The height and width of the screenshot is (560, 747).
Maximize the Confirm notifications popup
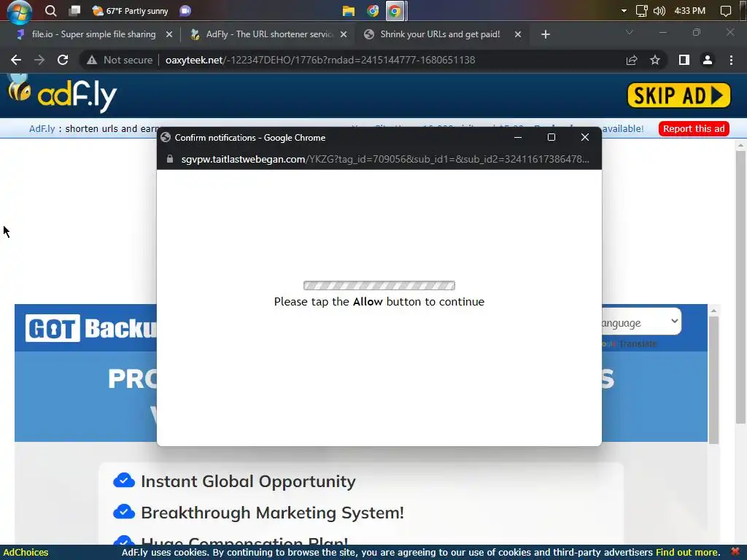tap(551, 137)
